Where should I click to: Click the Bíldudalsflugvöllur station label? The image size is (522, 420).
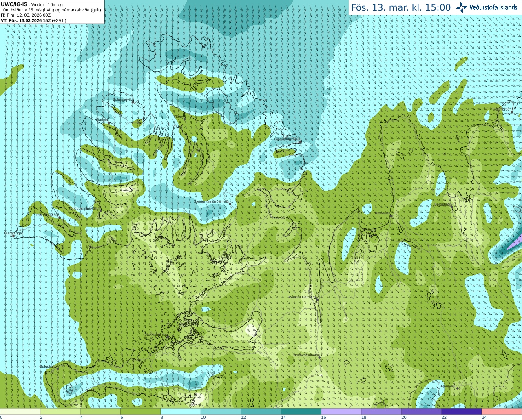pyautogui.click(x=84, y=208)
